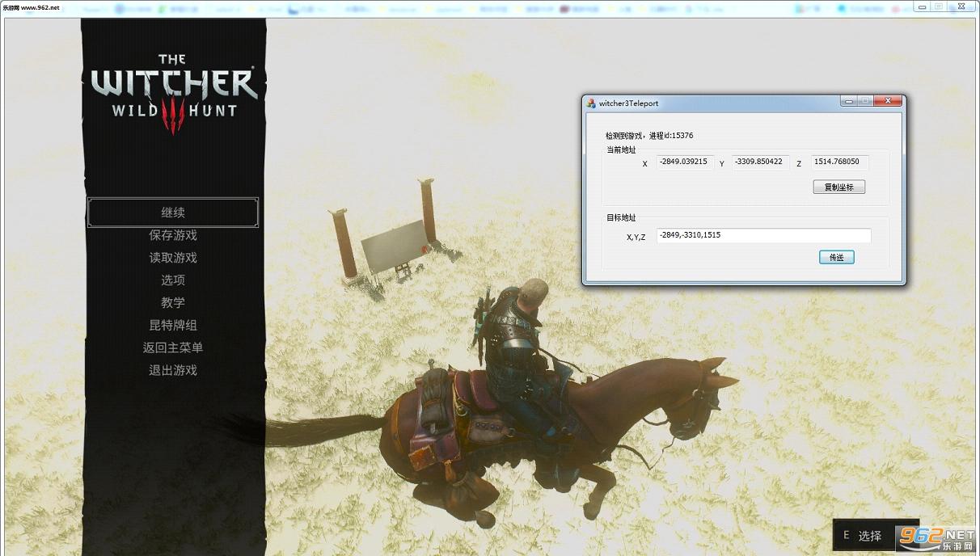
Task: Select 教学 in the pause menu
Action: 173,303
